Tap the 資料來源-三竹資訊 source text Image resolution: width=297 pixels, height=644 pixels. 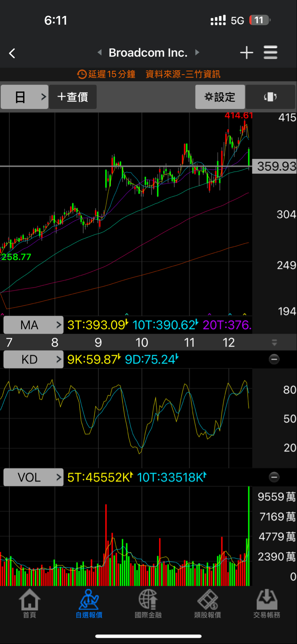[183, 74]
